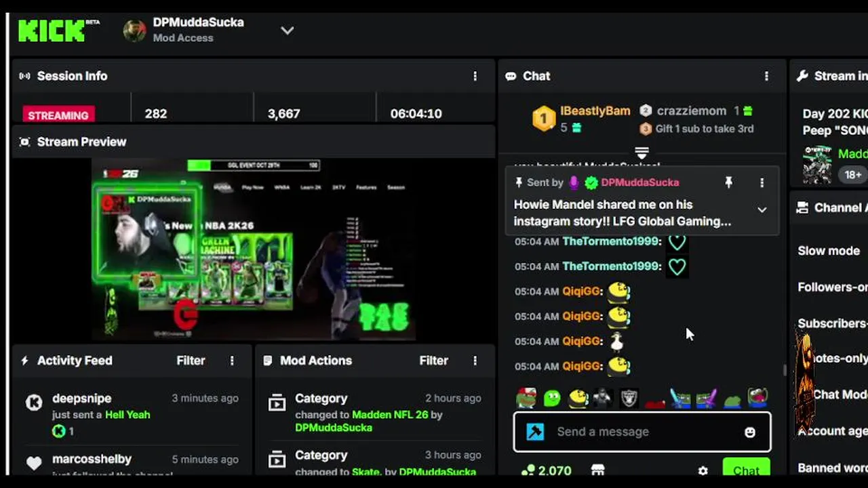Expand the DPMuddaSucka Mod Access channel switcher
Screen dimensions: 868x488
[x=287, y=30]
